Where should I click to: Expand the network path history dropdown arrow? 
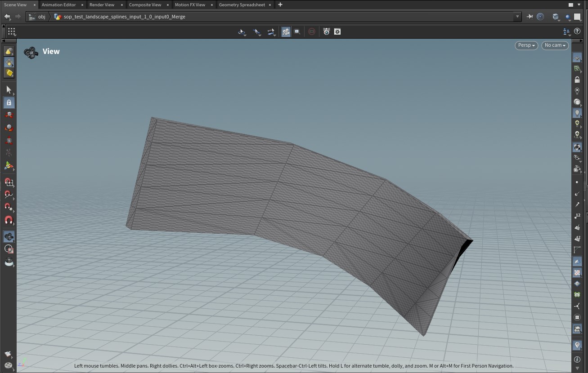[x=517, y=17]
